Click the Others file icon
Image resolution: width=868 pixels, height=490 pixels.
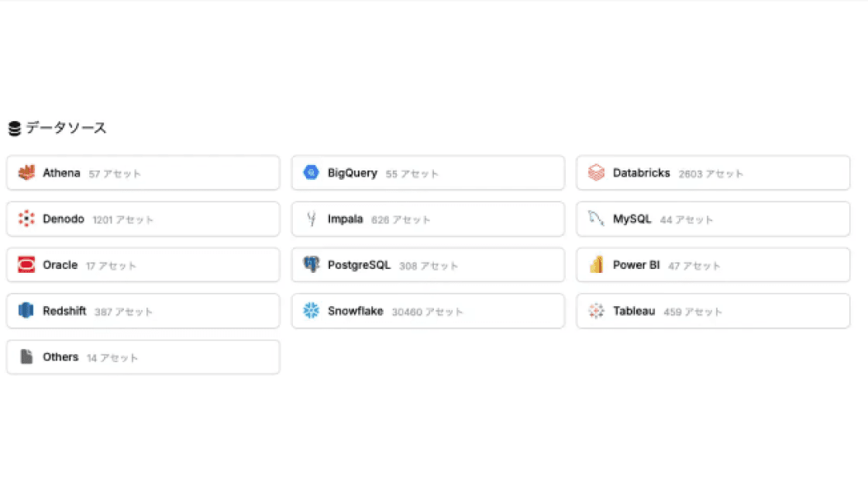pos(27,357)
